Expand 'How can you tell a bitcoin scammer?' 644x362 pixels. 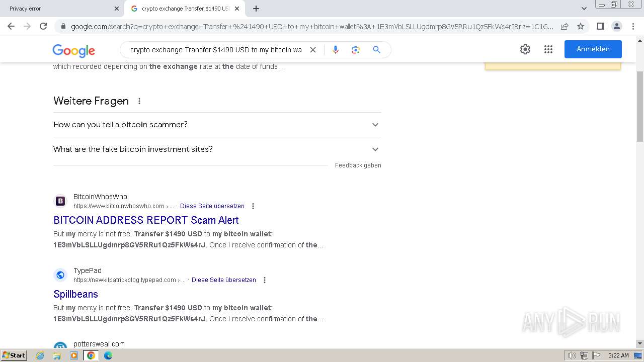[x=217, y=125]
